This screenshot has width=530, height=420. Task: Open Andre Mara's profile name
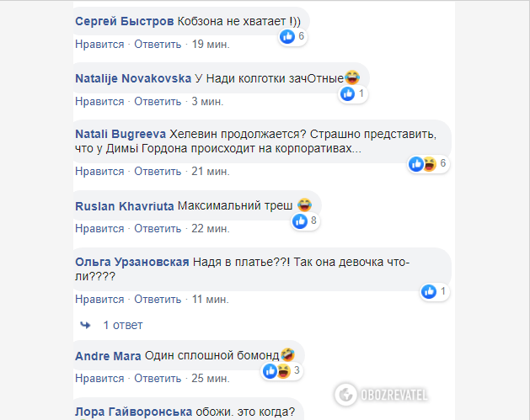107,356
